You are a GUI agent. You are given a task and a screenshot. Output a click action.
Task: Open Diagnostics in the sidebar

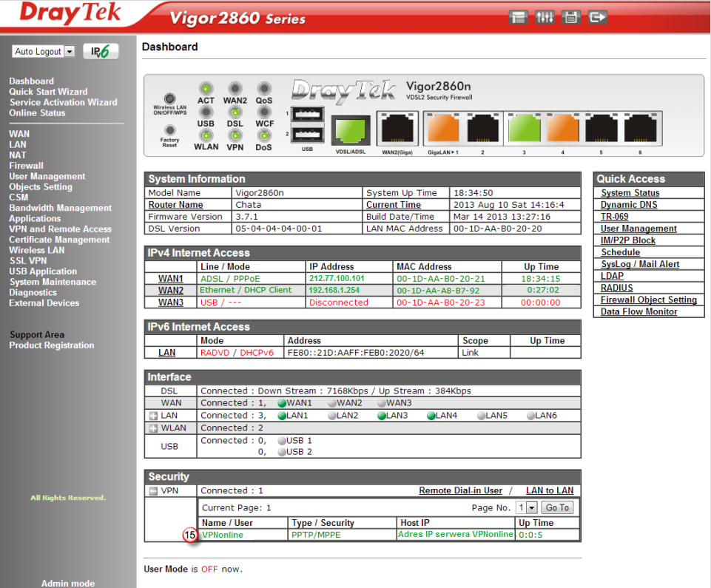pyautogui.click(x=33, y=292)
